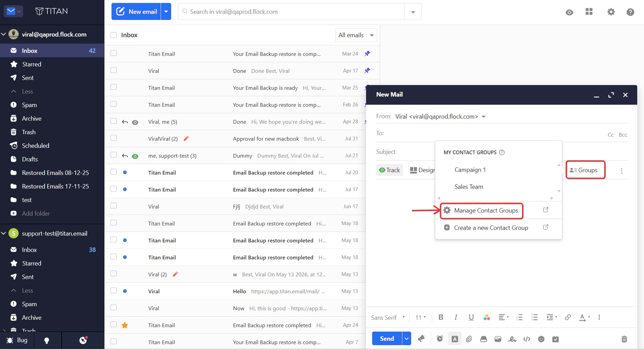Open the apps grid icon in header

pyautogui.click(x=589, y=12)
